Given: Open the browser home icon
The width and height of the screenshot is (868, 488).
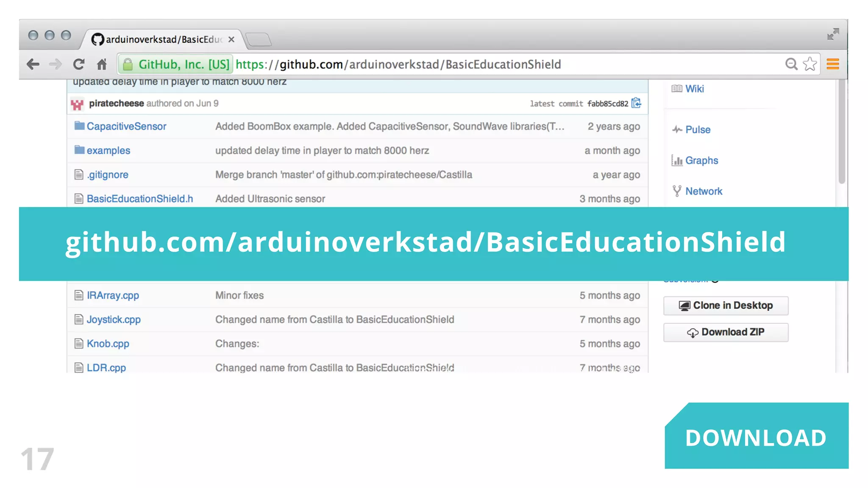Looking at the screenshot, I should 102,64.
